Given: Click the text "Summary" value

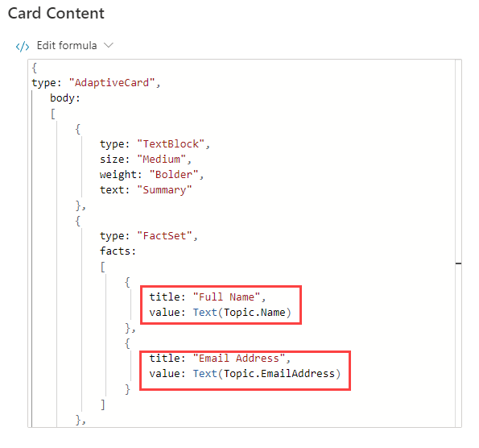Looking at the screenshot, I should click(164, 190).
